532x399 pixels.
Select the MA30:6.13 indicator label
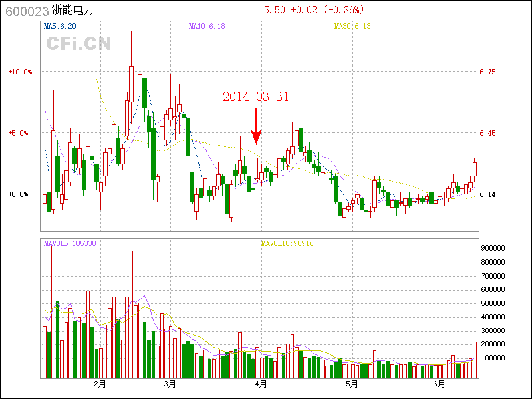tap(352, 27)
